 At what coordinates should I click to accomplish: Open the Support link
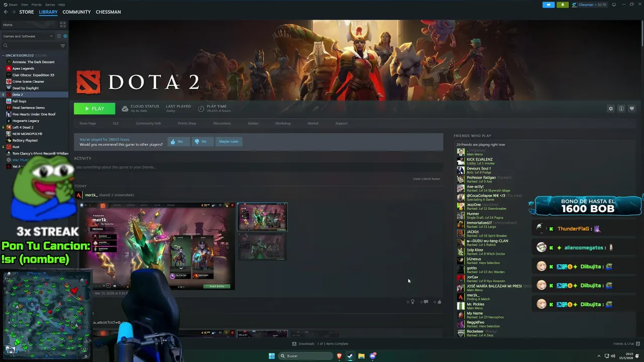coord(341,123)
